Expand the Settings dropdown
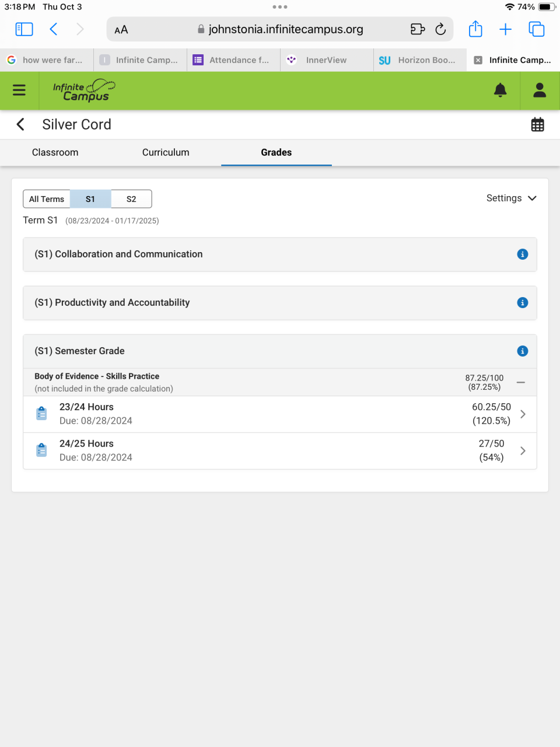 (512, 198)
